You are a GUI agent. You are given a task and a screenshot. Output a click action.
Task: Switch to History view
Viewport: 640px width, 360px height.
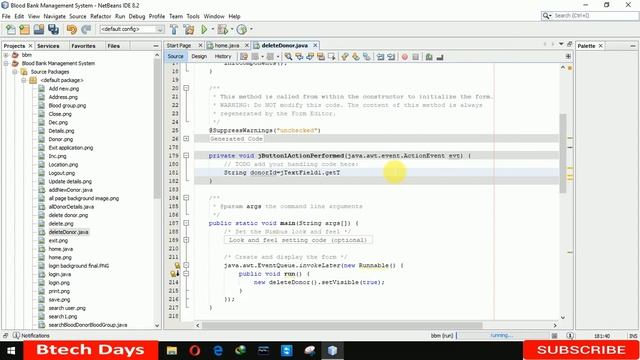click(x=223, y=56)
